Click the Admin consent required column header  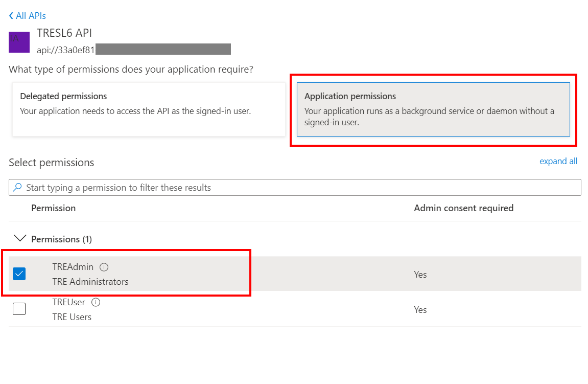pos(463,208)
